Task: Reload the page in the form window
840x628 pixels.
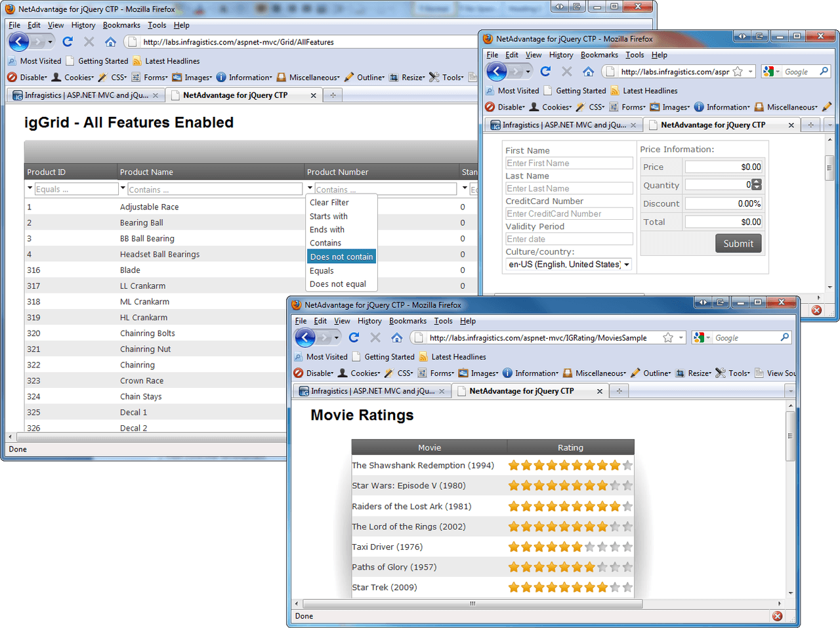Action: point(545,72)
